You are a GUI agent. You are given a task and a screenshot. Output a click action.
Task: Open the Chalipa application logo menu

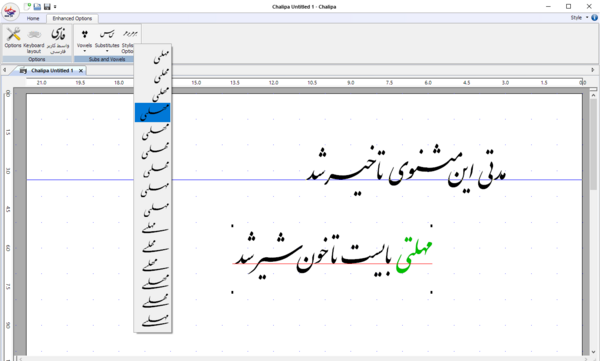pos(10,11)
